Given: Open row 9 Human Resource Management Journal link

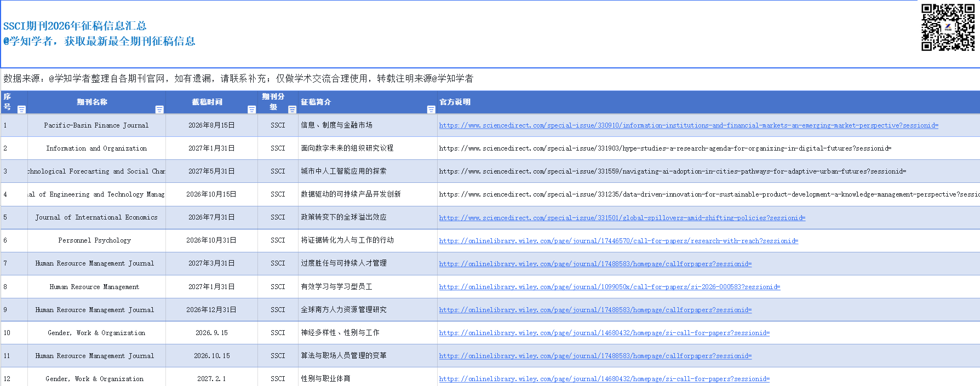Looking at the screenshot, I should 595,310.
